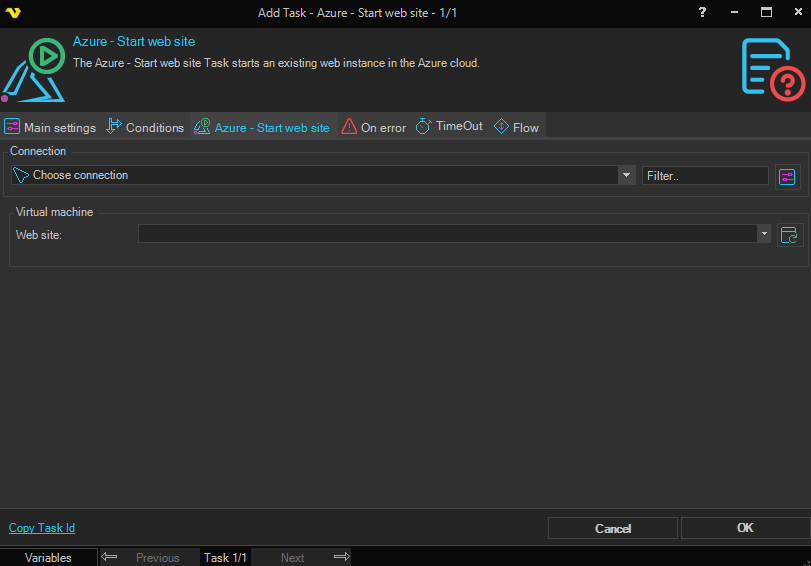Screen dimensions: 811x566
Task: Click the help document icon at top right
Action: click(x=773, y=68)
